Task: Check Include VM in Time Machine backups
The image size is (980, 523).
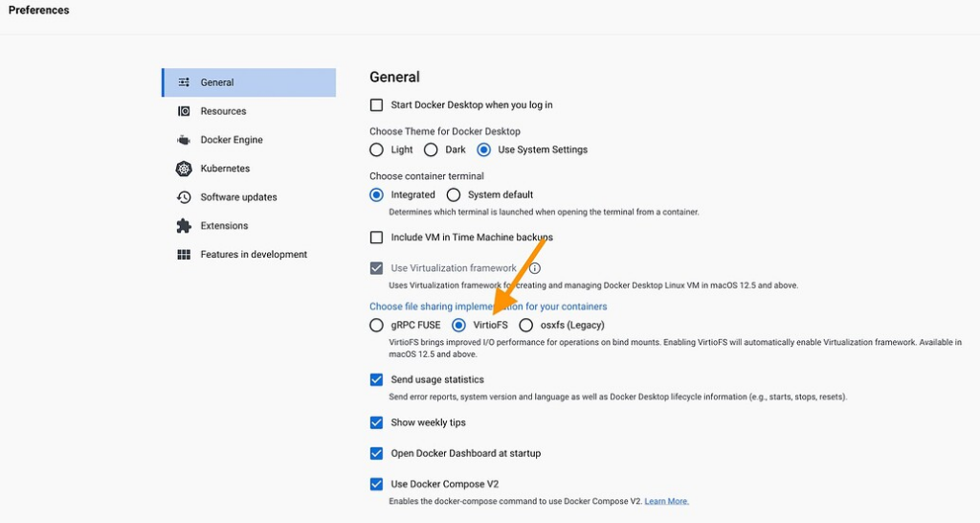Action: tap(376, 238)
